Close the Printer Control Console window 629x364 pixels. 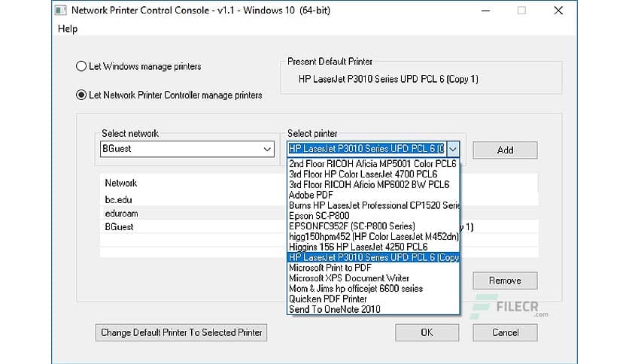click(x=558, y=11)
